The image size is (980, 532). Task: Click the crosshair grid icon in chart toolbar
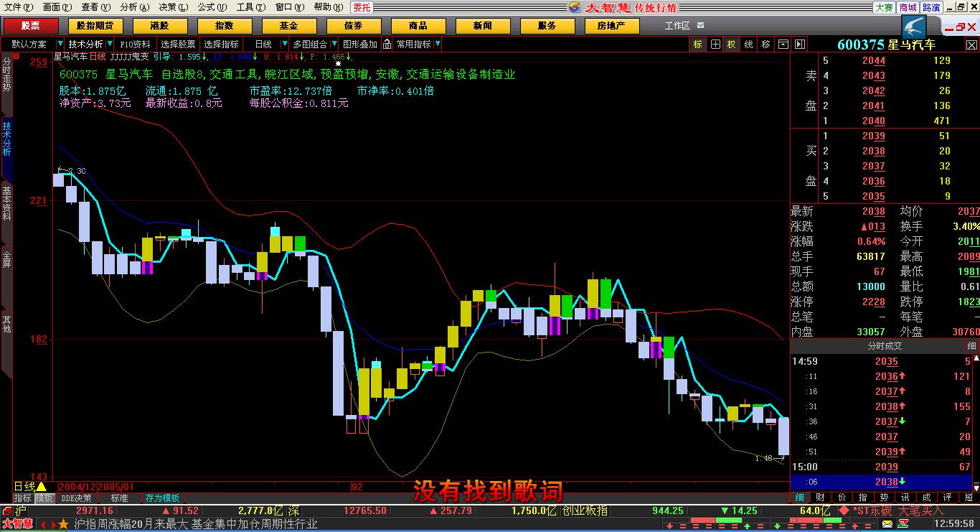(x=715, y=45)
